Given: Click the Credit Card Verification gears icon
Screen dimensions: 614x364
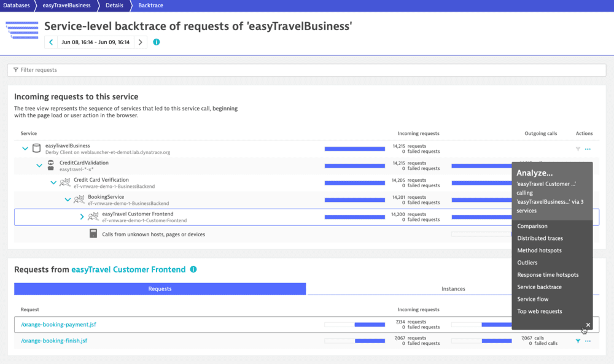Looking at the screenshot, I should [x=64, y=182].
